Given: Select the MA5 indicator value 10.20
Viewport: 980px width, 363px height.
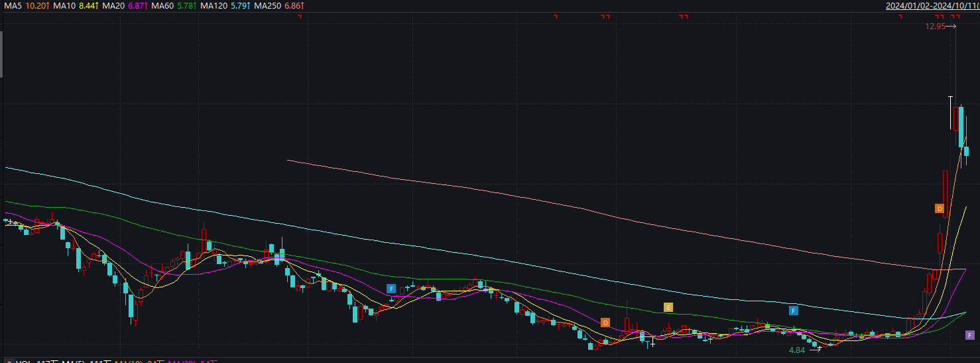Looking at the screenshot, I should (37, 6).
